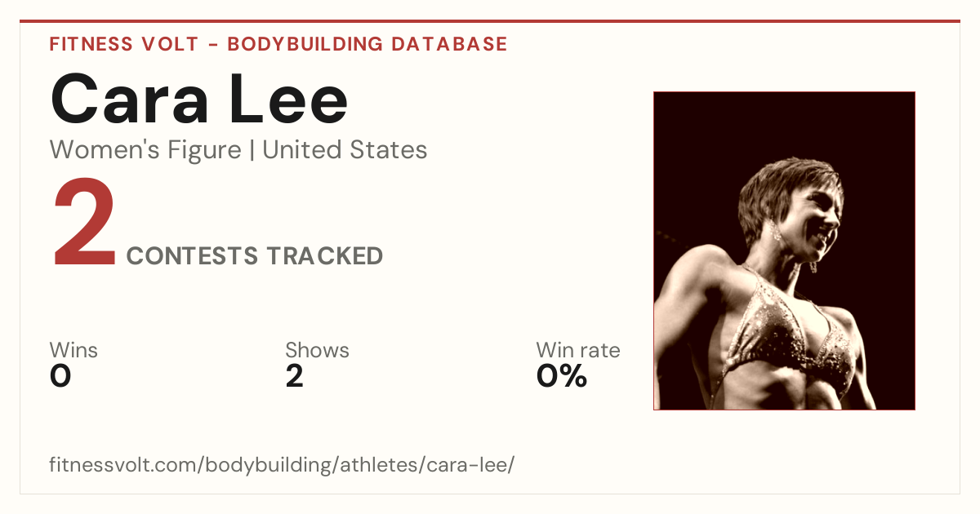Click the red line above the header
Viewport: 980px width, 514px height.
pyautogui.click(x=490, y=21)
